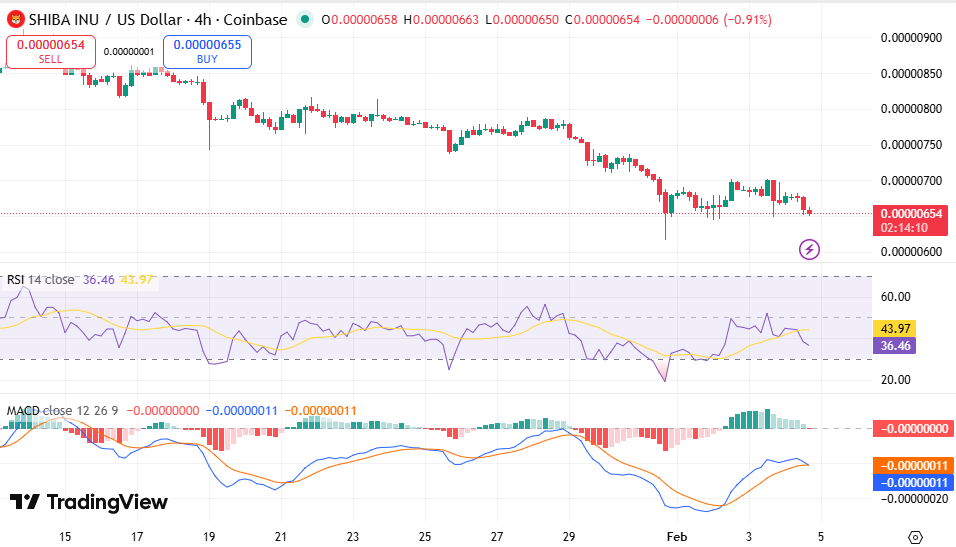Screen dimensions: 956x547
Task: Click the close price C0.00000654 value
Action: point(602,20)
